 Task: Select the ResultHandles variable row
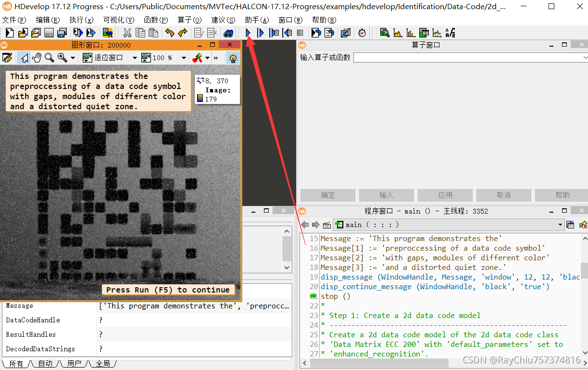point(147,334)
